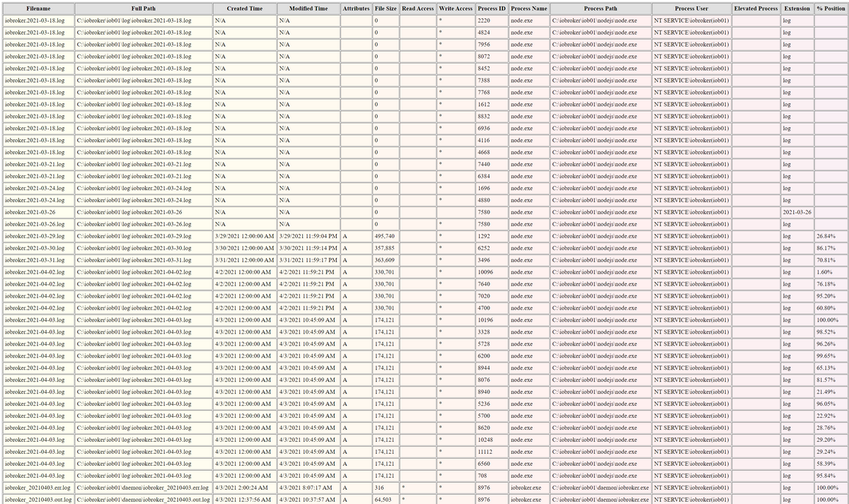Click file size value 363,609
This screenshot has width=849, height=504.
(386, 260)
